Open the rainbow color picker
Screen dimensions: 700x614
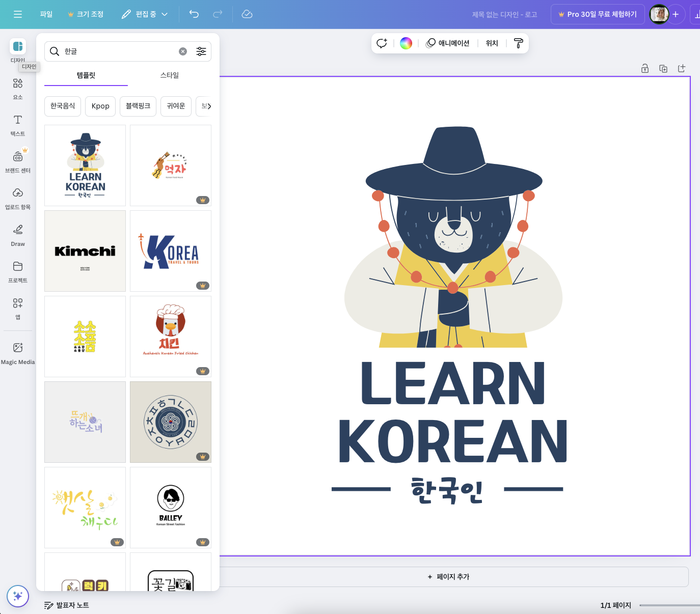(x=406, y=43)
